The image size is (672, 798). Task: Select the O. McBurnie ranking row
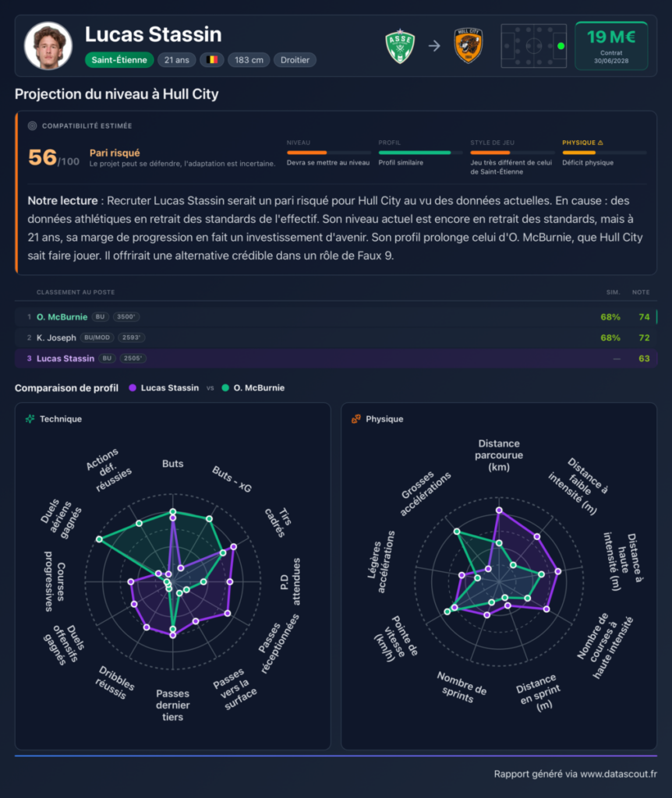pos(336,317)
